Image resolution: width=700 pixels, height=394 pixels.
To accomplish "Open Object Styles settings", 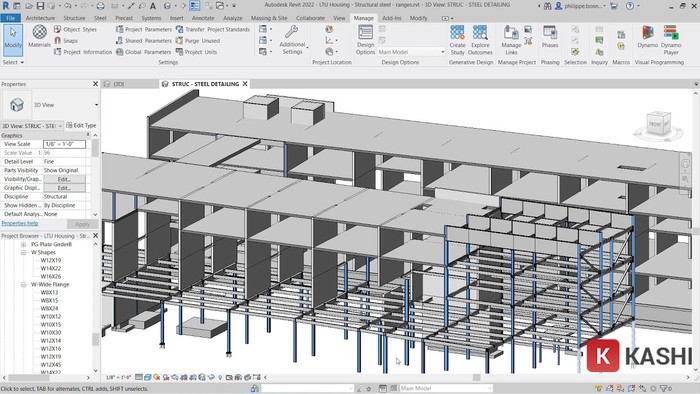I will coord(75,29).
